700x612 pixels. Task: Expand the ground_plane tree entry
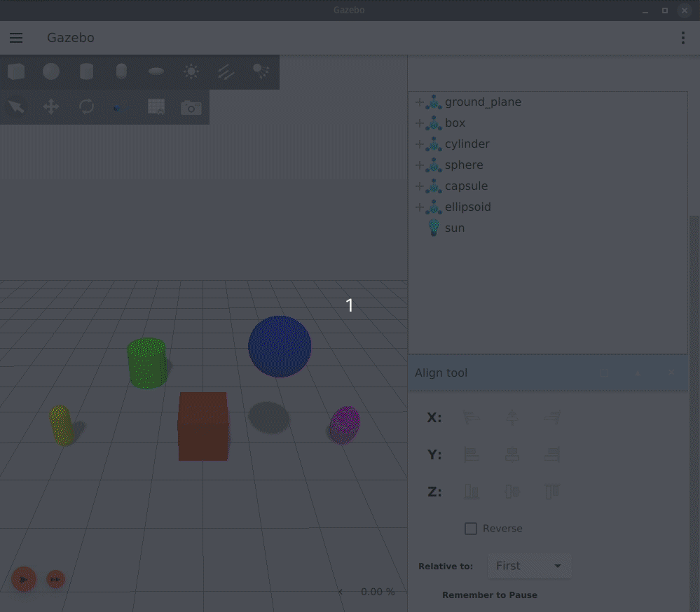[x=420, y=102]
